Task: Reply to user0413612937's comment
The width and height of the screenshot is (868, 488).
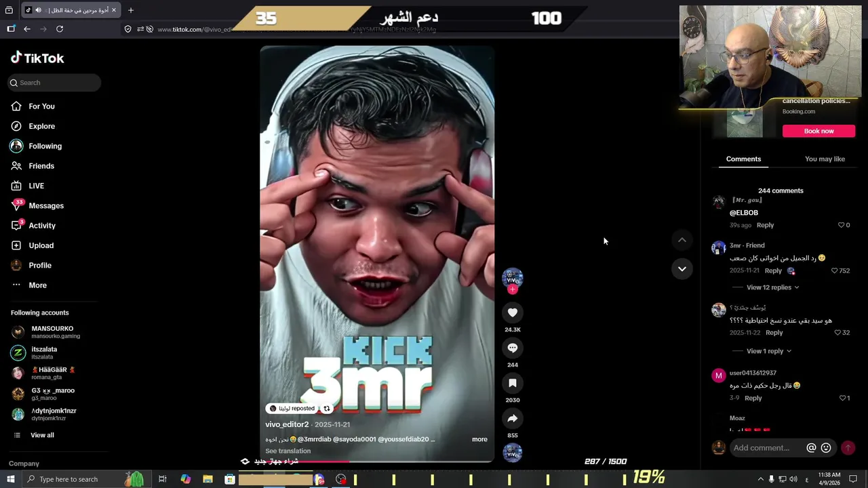Action: 753,398
